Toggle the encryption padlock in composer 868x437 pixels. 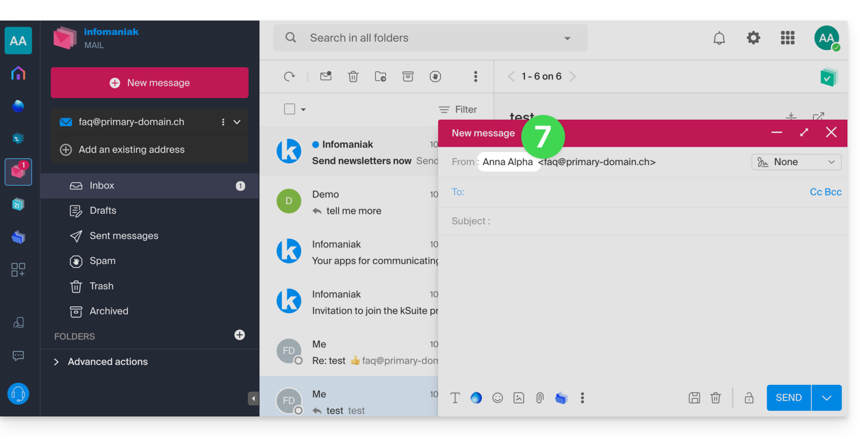click(749, 398)
